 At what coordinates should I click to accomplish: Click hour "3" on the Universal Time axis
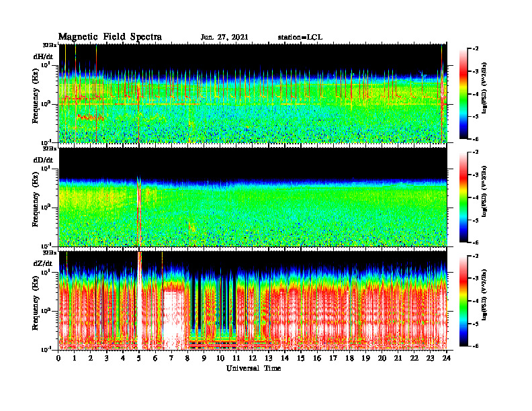(x=107, y=359)
